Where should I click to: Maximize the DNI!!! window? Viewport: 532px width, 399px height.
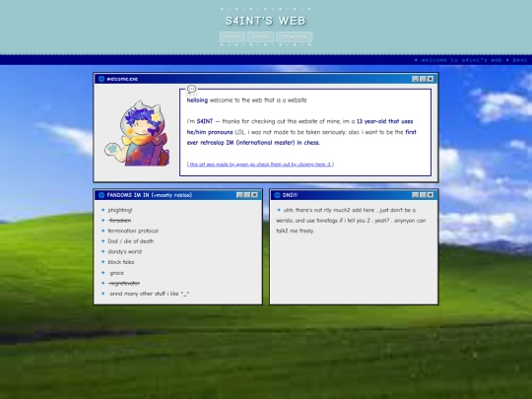point(423,195)
